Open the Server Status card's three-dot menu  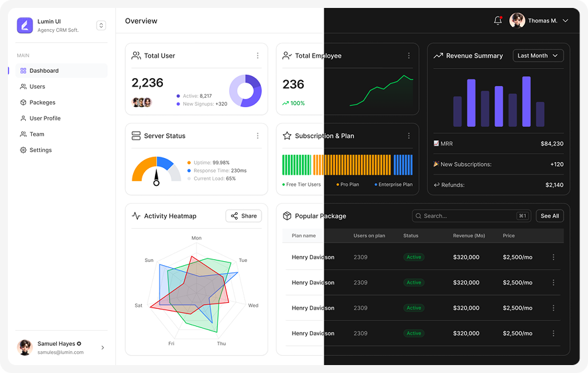point(258,136)
